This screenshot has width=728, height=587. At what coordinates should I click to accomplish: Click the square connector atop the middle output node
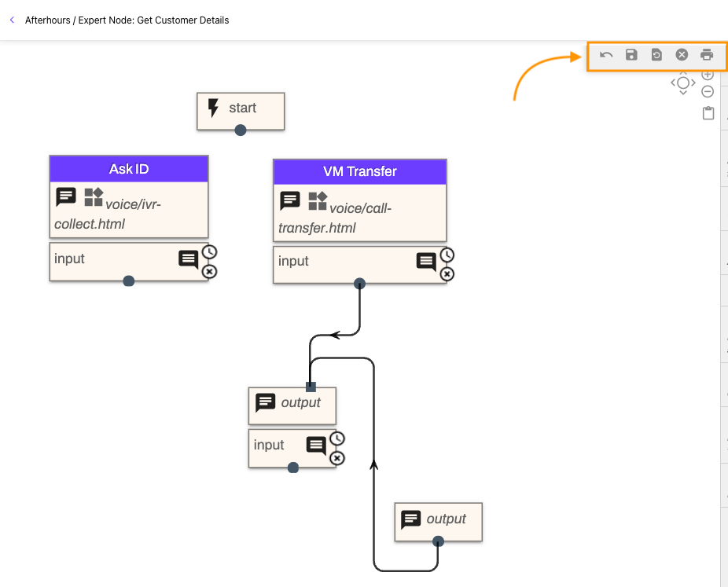[x=311, y=387]
